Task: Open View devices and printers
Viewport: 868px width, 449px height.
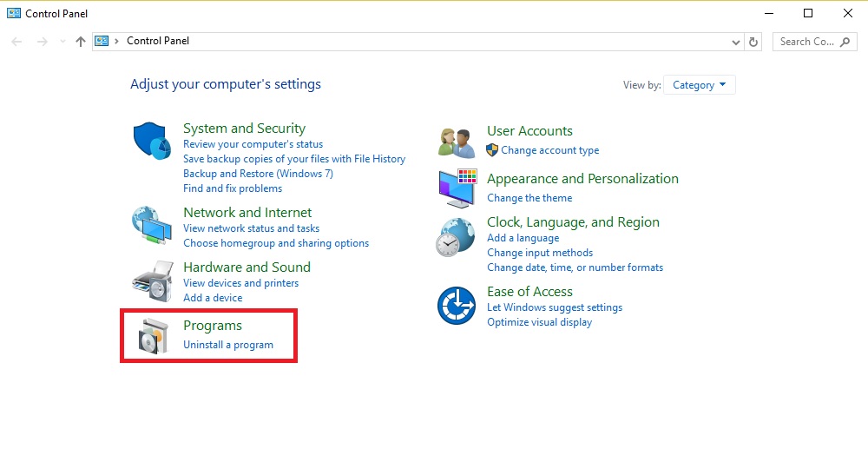Action: [240, 283]
